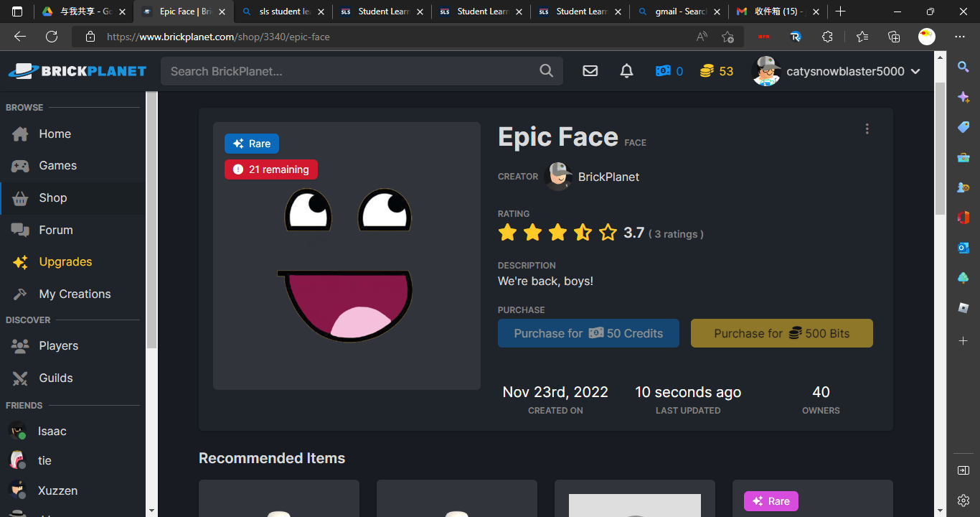
Task: Click the browser refresh button
Action: point(52,37)
